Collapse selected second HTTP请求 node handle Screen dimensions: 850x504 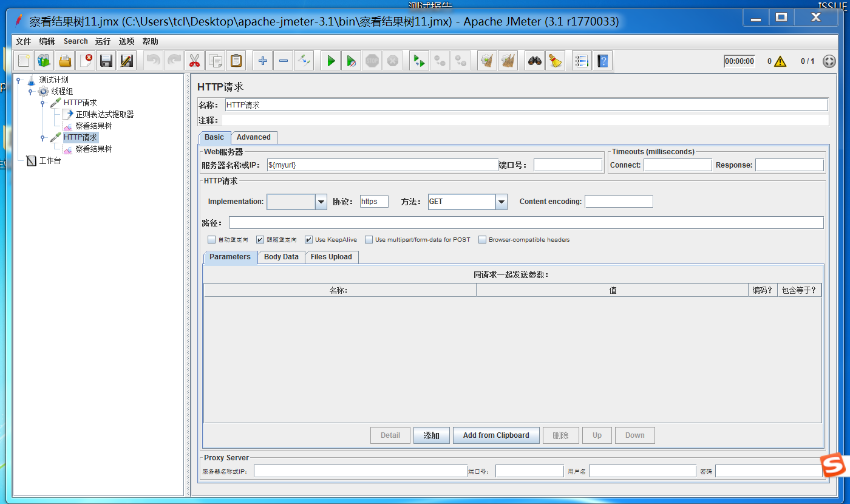click(x=42, y=138)
